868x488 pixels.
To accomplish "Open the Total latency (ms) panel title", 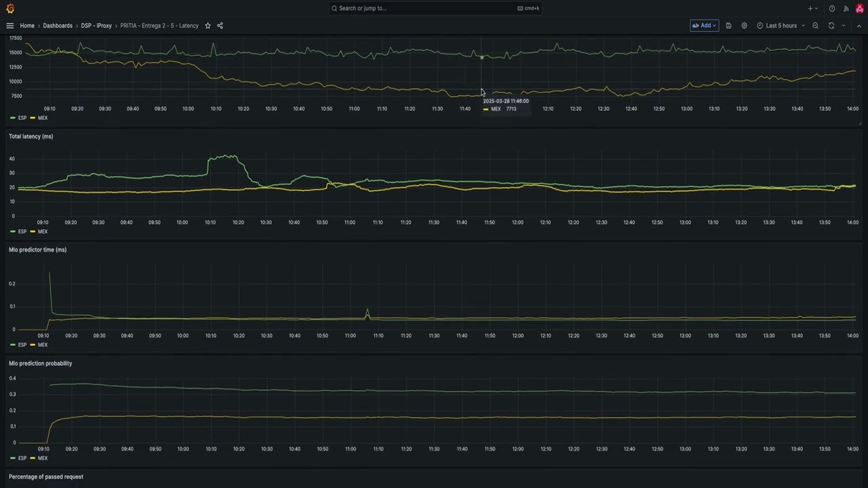I will [31, 136].
